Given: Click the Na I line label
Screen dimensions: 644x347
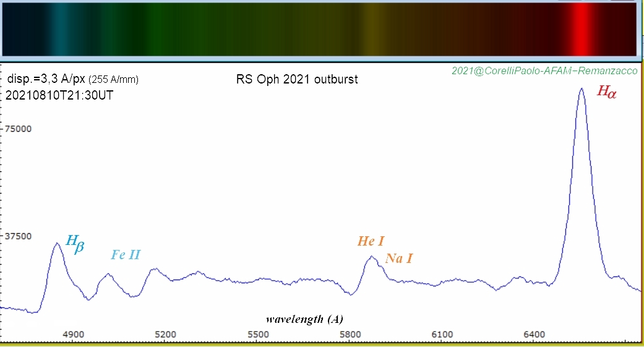Looking at the screenshot, I should click(x=398, y=259).
